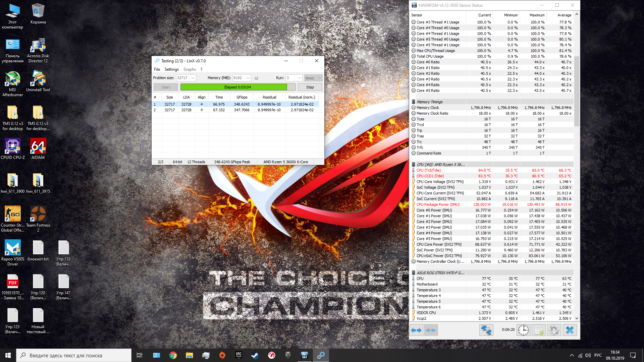Open Google Chrome from the taskbar
The image size is (644, 362).
[x=173, y=355]
